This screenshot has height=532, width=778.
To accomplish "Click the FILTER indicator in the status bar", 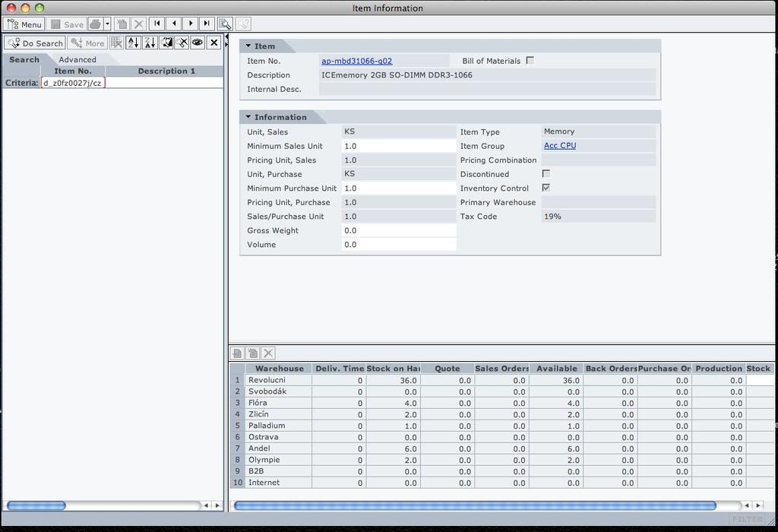I will 748,519.
